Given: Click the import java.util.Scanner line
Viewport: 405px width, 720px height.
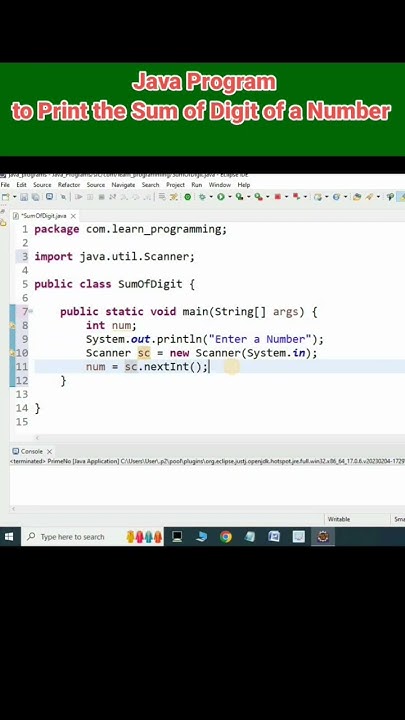Looking at the screenshot, I should point(114,257).
